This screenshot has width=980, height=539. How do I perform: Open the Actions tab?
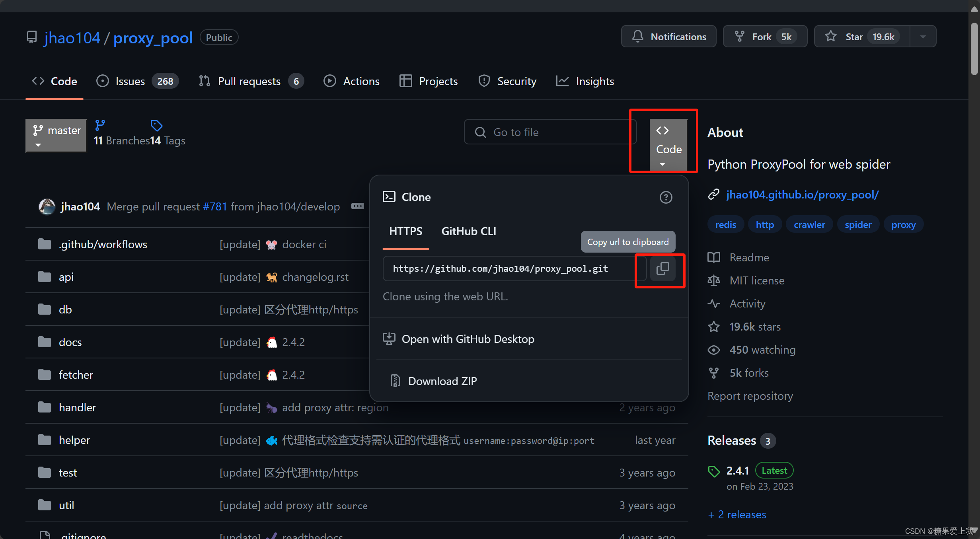tap(352, 81)
